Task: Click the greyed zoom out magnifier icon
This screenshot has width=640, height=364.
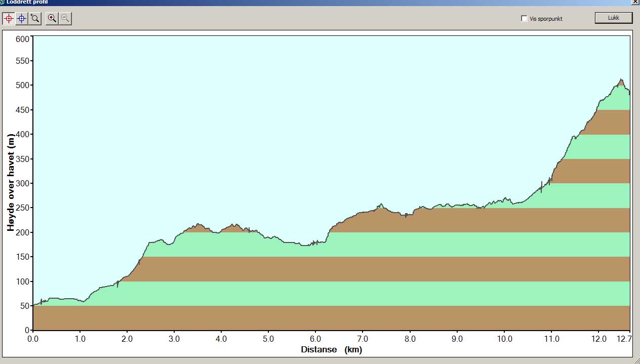Action: click(x=65, y=19)
